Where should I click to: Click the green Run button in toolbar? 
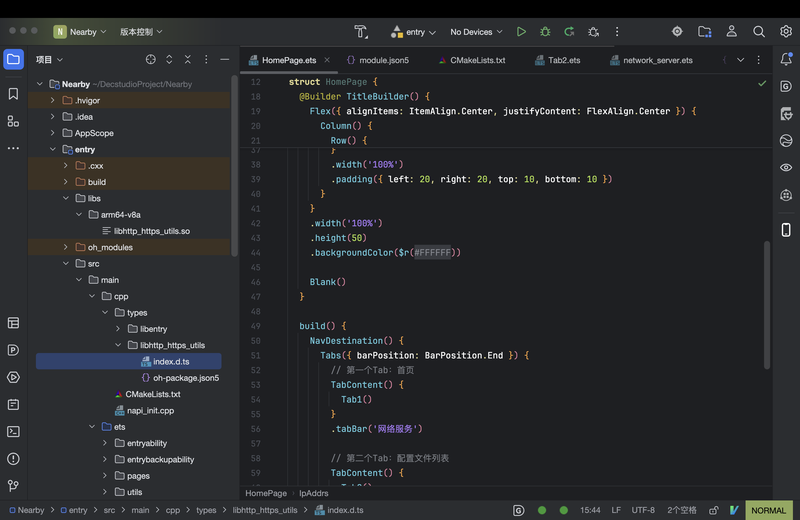pos(521,32)
